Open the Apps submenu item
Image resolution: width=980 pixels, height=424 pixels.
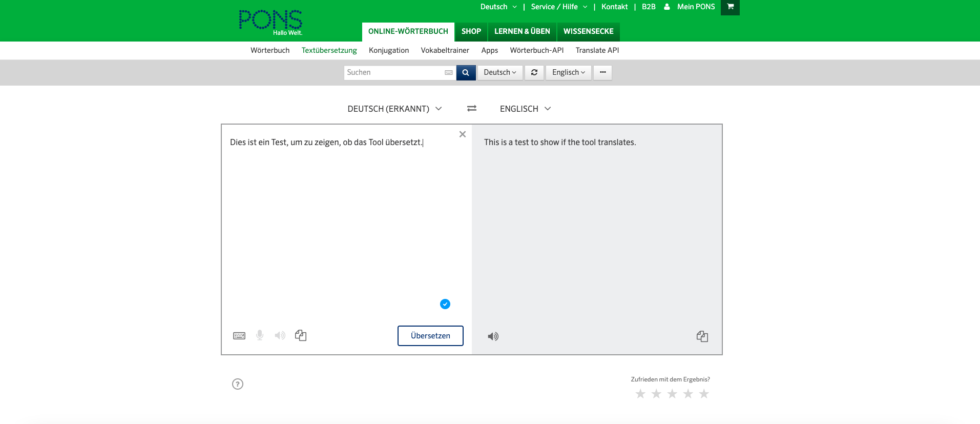coord(490,50)
